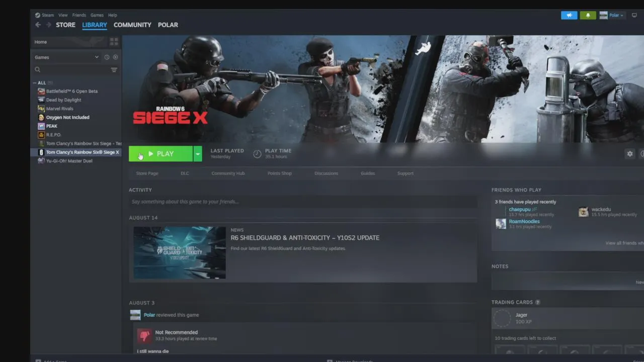Select Tom Clancy's Rainbow Six Siege - Test row
Image resolution: width=644 pixels, height=362 pixels.
click(x=76, y=143)
